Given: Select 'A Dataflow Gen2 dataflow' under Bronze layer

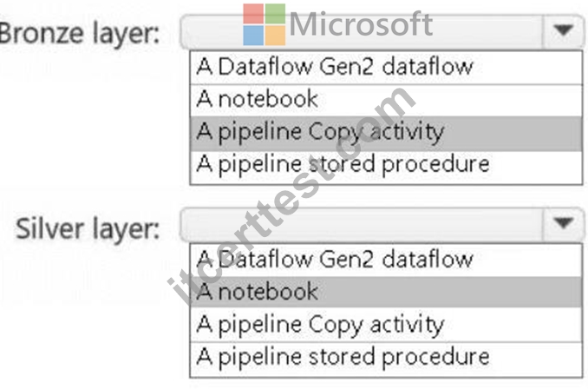Looking at the screenshot, I should (x=386, y=67).
